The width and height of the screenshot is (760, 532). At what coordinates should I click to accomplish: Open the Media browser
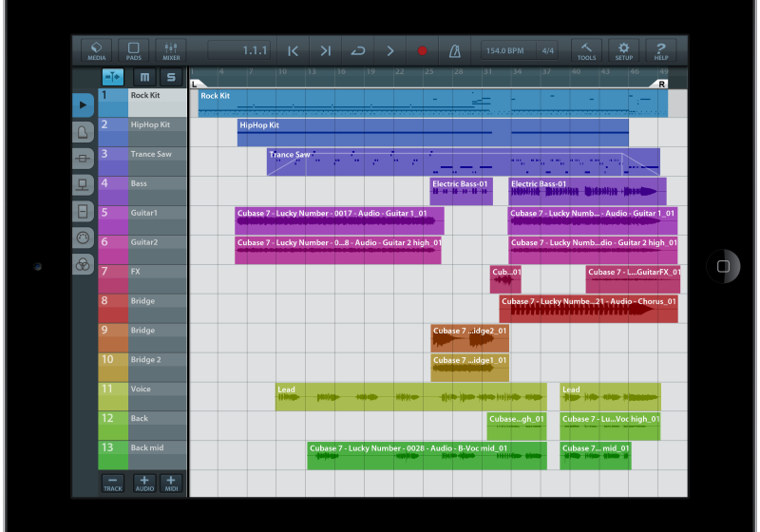click(x=97, y=50)
